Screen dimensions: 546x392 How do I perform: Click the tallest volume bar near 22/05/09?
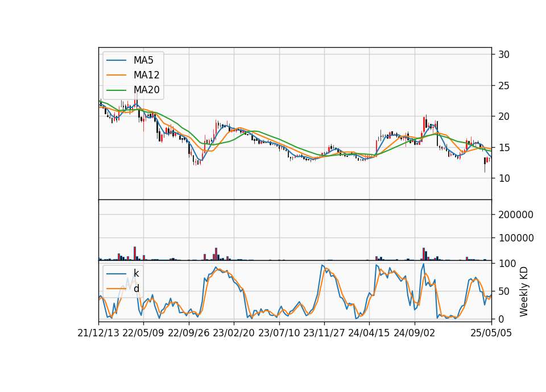point(135,253)
